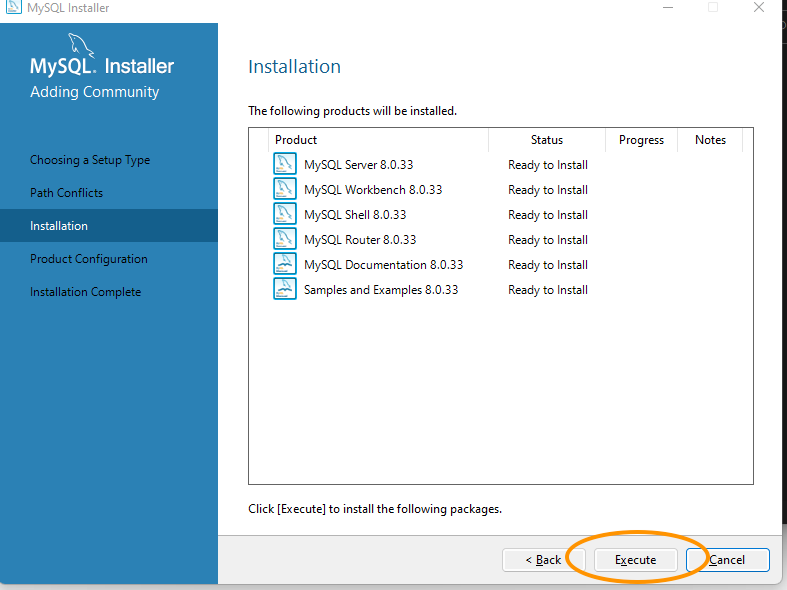The width and height of the screenshot is (787, 590).
Task: Select the MySQL Server 8.0.33 row text
Action: 358,165
